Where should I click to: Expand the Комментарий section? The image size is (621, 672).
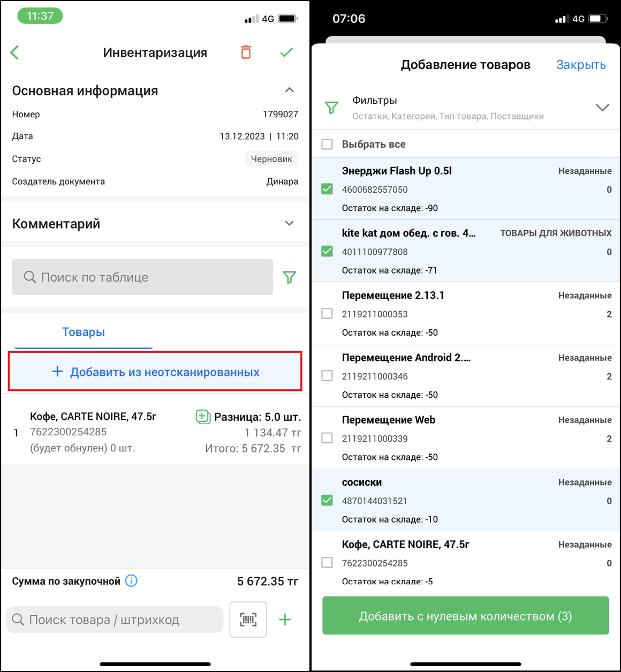coord(290,223)
